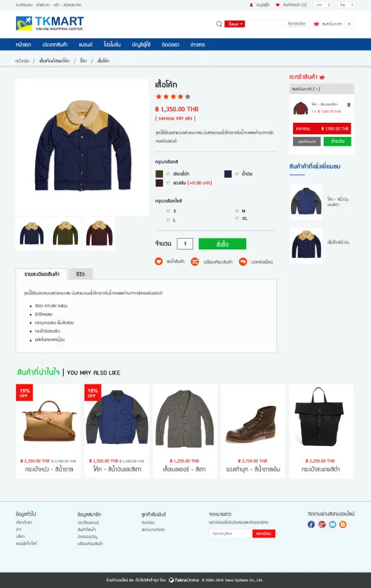The image size is (371, 588).
Task: Delete the cart item with trash icon
Action: [x=349, y=105]
